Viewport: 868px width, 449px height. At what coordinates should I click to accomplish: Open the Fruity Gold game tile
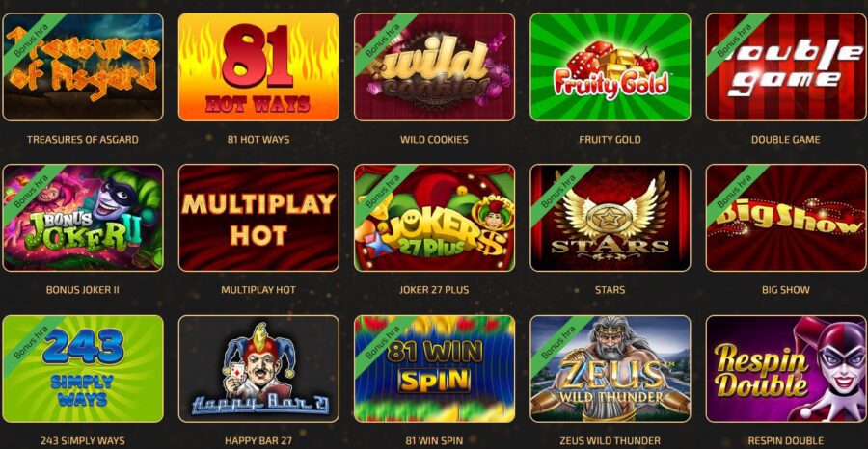(610, 66)
